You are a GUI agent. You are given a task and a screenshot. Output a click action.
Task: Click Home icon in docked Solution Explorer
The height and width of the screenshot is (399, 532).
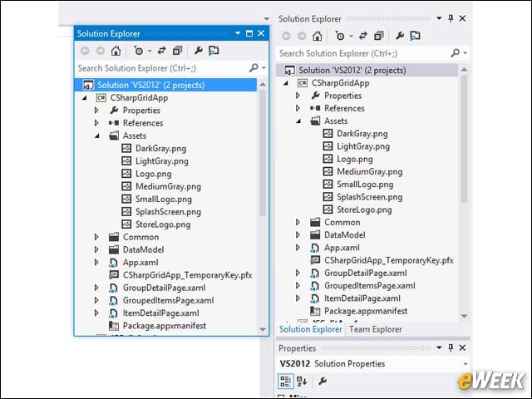coord(318,36)
